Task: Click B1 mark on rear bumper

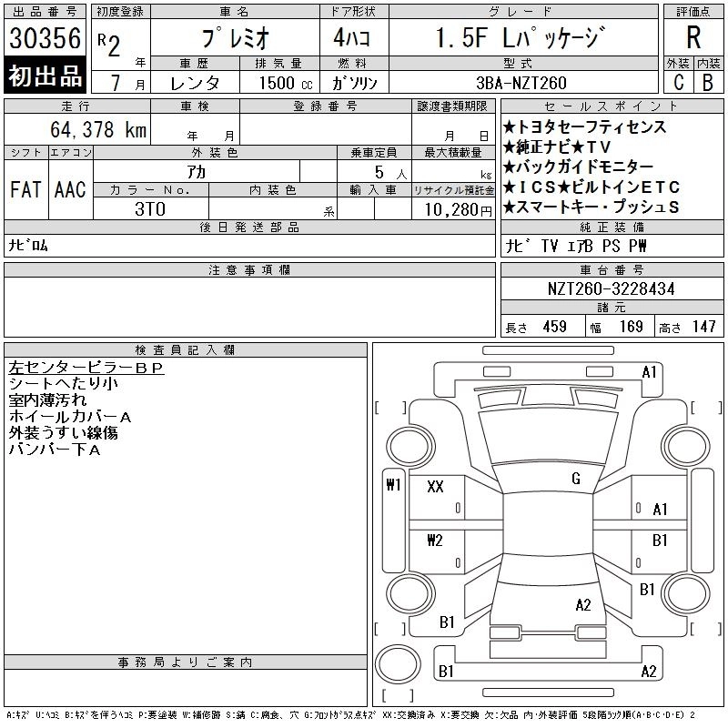Action: (x=446, y=671)
